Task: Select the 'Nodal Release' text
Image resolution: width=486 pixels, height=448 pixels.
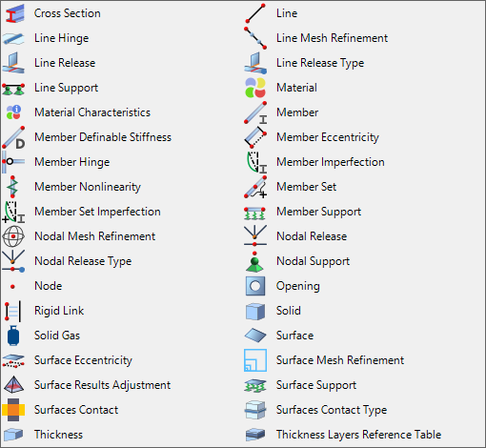Action: click(312, 236)
